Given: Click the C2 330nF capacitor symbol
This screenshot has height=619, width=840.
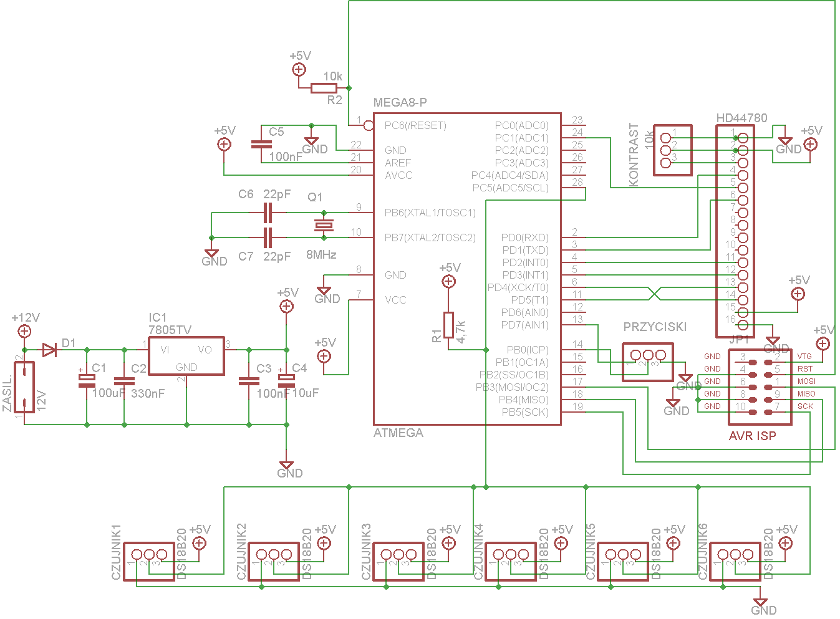Looking at the screenshot, I should [124, 381].
